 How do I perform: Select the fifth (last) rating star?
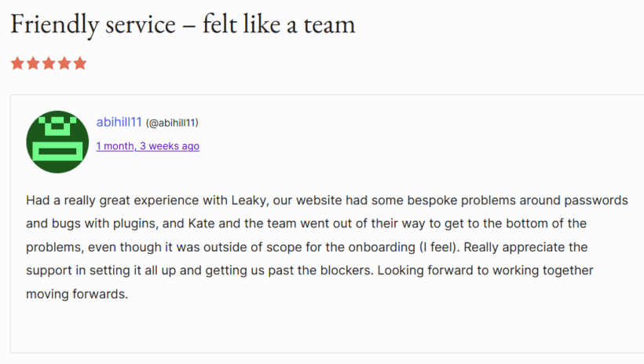coord(80,64)
